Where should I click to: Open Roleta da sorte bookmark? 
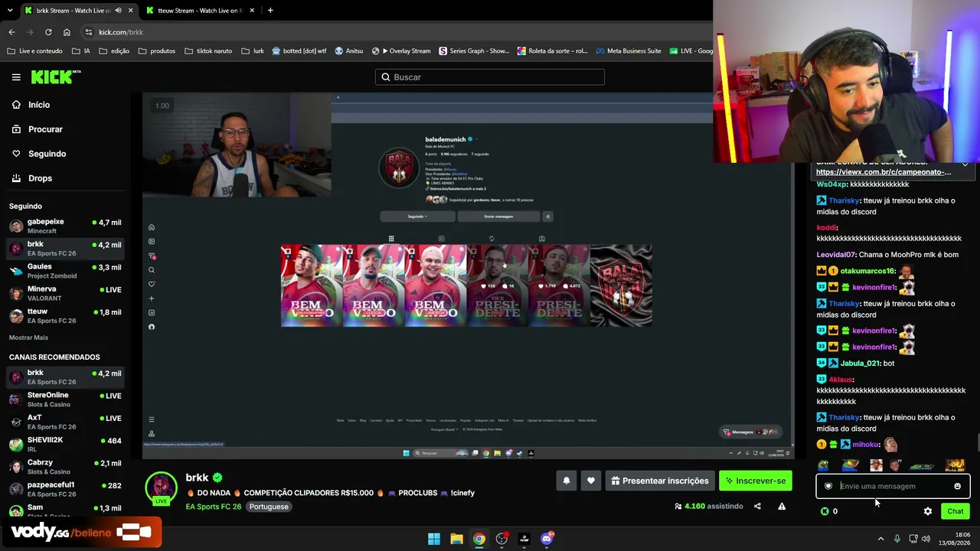coord(553,51)
